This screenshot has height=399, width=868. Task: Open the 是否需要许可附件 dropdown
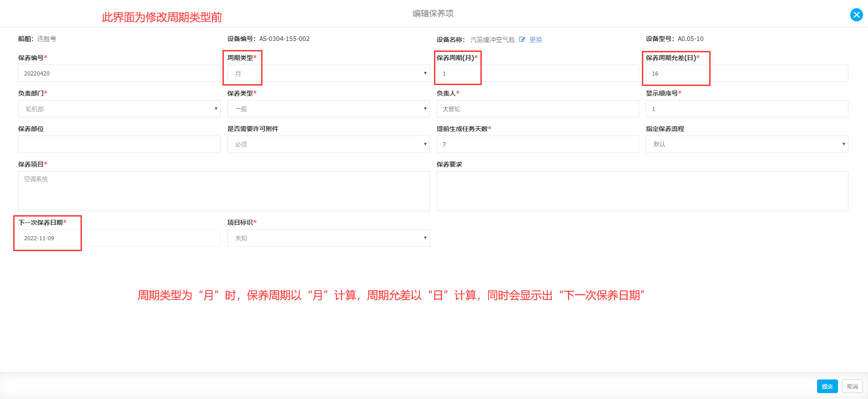coord(328,144)
